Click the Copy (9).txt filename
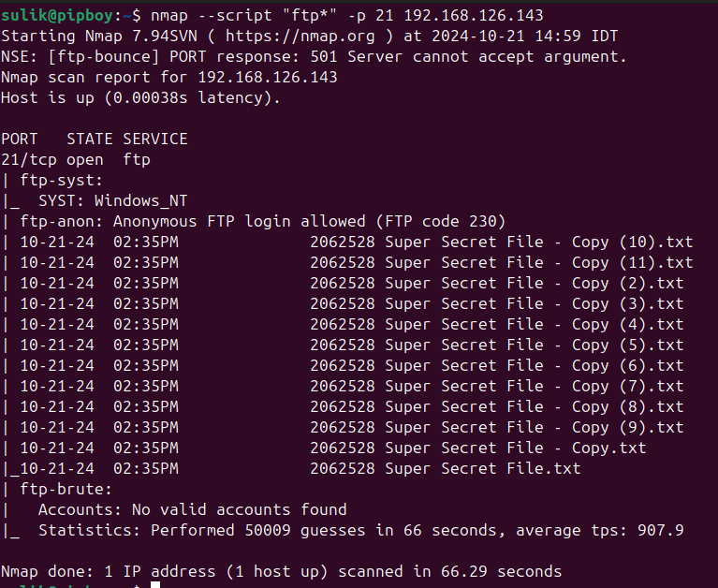The height and width of the screenshot is (588, 718). pos(627,427)
